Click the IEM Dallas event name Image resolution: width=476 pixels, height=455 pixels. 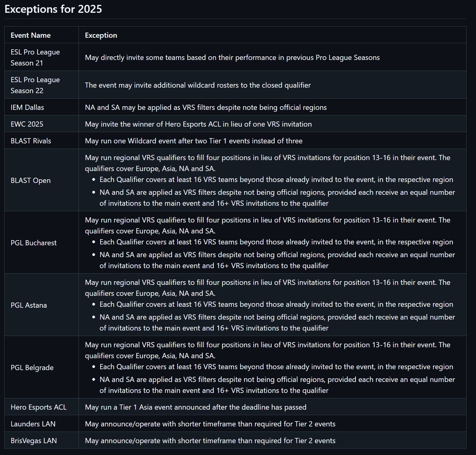(x=27, y=107)
